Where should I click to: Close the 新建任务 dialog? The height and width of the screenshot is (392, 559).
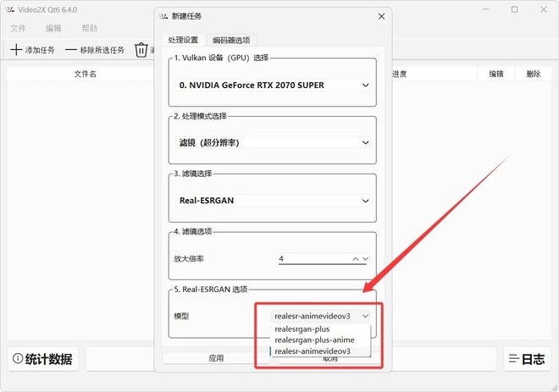coord(381,16)
